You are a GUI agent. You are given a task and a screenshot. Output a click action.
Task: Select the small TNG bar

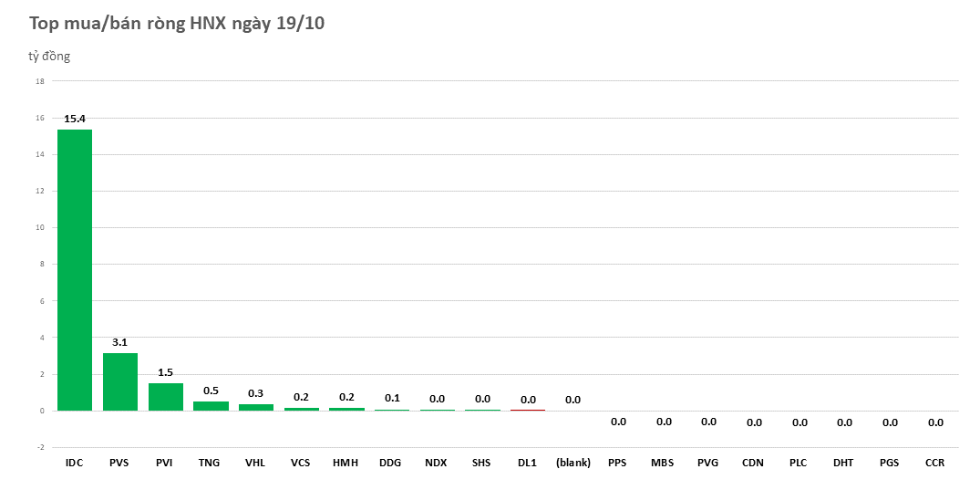[211, 406]
